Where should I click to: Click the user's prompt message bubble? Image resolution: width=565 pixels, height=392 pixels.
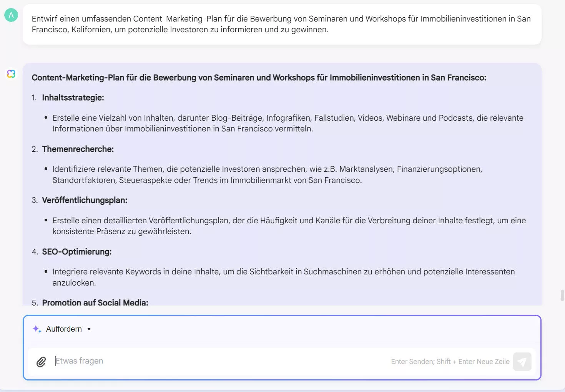click(x=282, y=24)
